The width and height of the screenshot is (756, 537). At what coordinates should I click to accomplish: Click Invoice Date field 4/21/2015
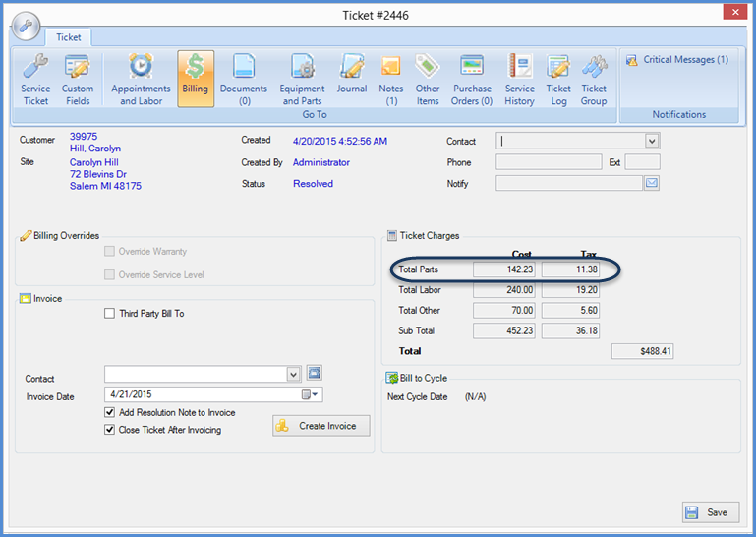(213, 394)
